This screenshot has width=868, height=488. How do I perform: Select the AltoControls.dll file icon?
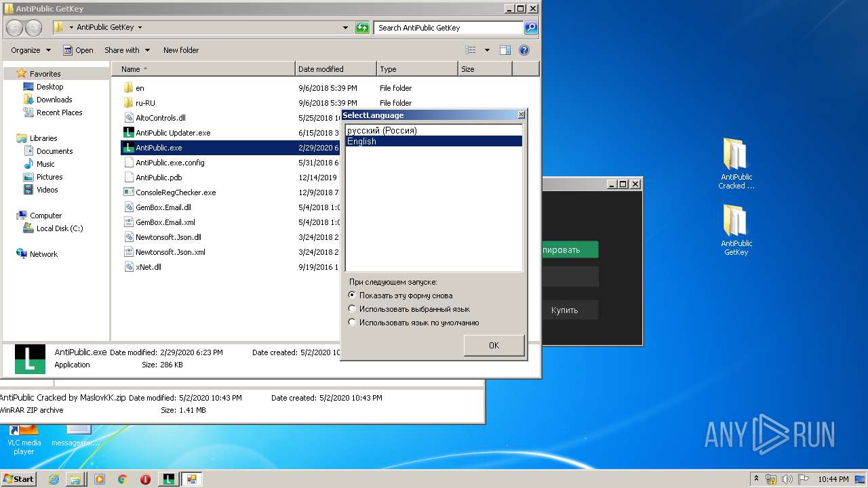129,118
